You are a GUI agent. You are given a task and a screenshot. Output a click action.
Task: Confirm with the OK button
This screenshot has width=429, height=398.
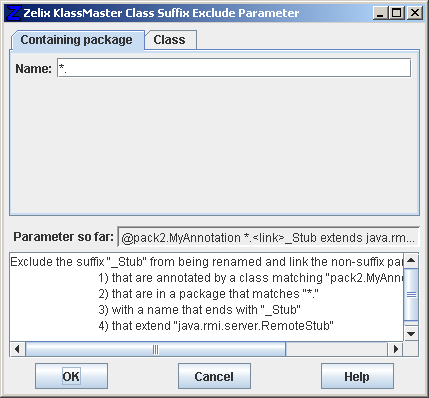[71, 376]
